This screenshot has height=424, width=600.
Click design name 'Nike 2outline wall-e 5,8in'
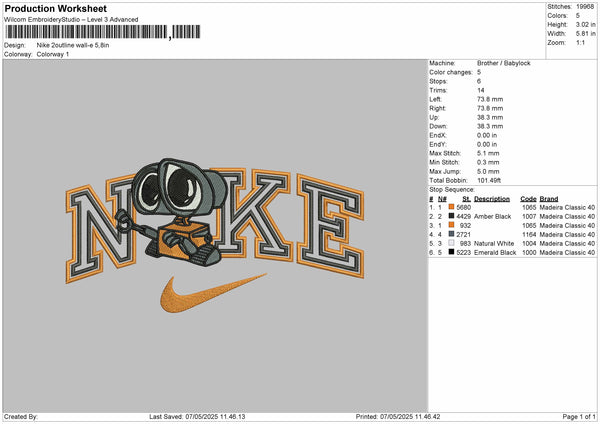tap(73, 45)
